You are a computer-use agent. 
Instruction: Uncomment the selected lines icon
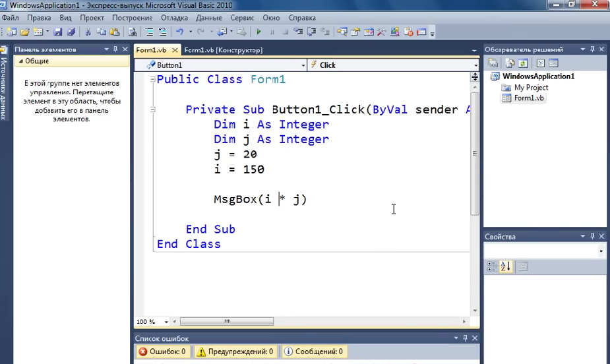[163, 32]
